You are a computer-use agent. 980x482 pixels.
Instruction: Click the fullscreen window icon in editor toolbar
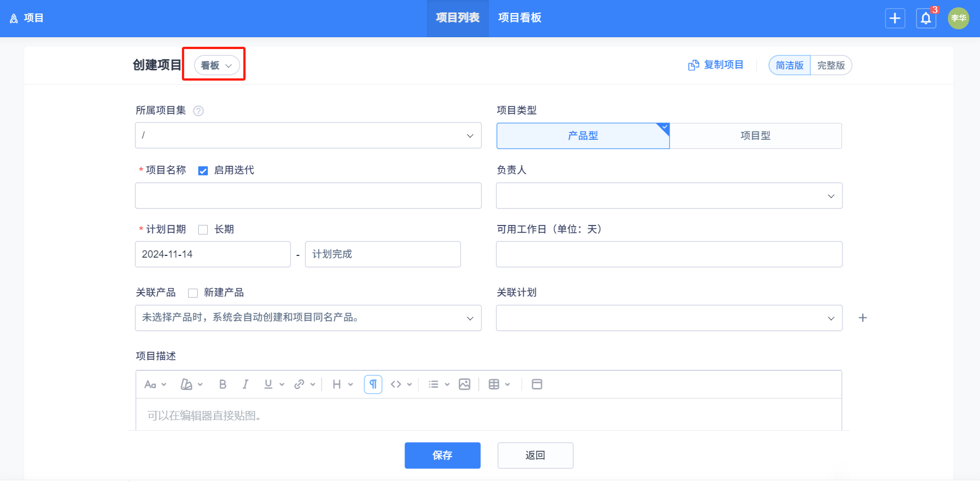click(x=537, y=384)
